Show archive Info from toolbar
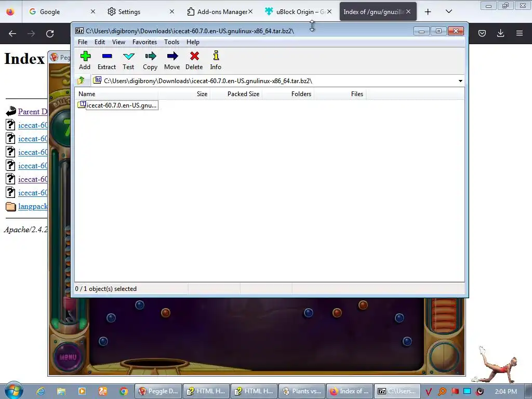 point(216,60)
